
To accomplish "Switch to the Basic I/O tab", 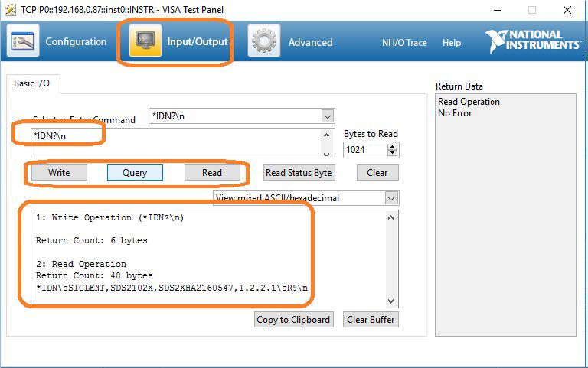I will pos(32,83).
